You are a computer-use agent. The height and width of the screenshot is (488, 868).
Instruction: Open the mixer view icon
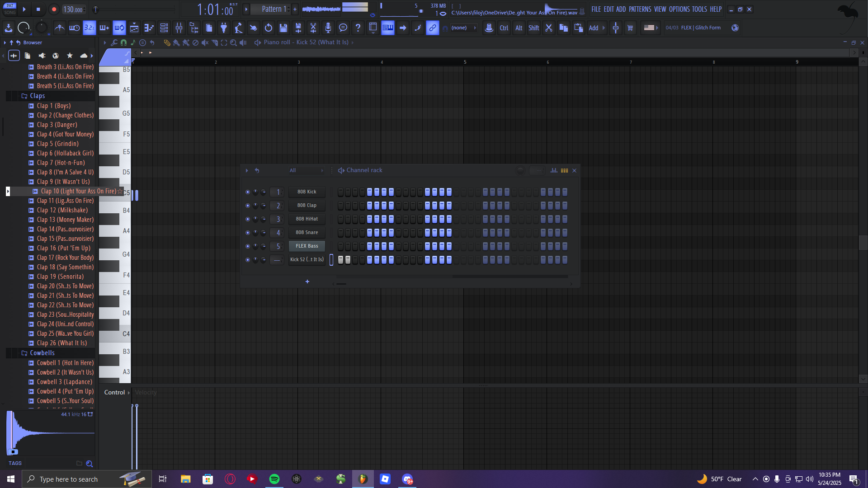[179, 28]
